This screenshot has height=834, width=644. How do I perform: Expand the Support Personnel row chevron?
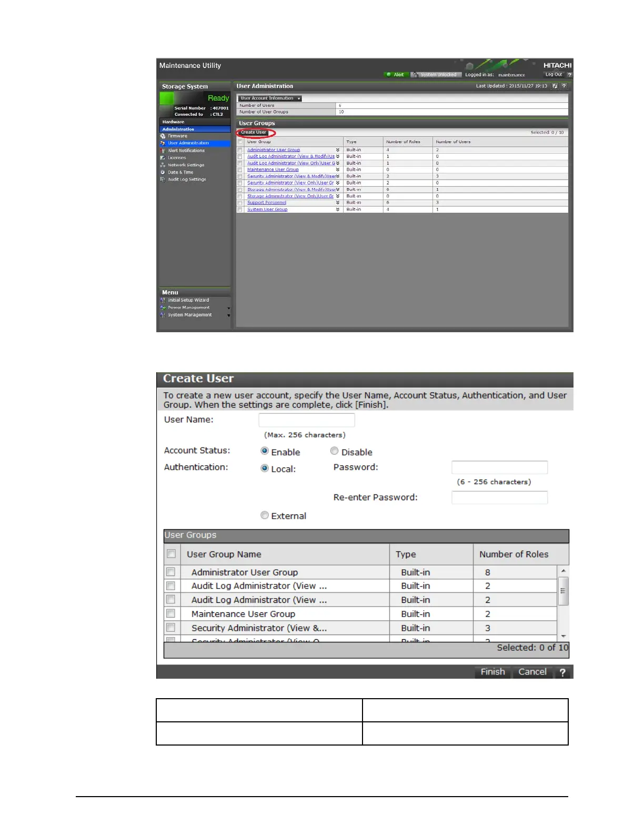pyautogui.click(x=338, y=203)
